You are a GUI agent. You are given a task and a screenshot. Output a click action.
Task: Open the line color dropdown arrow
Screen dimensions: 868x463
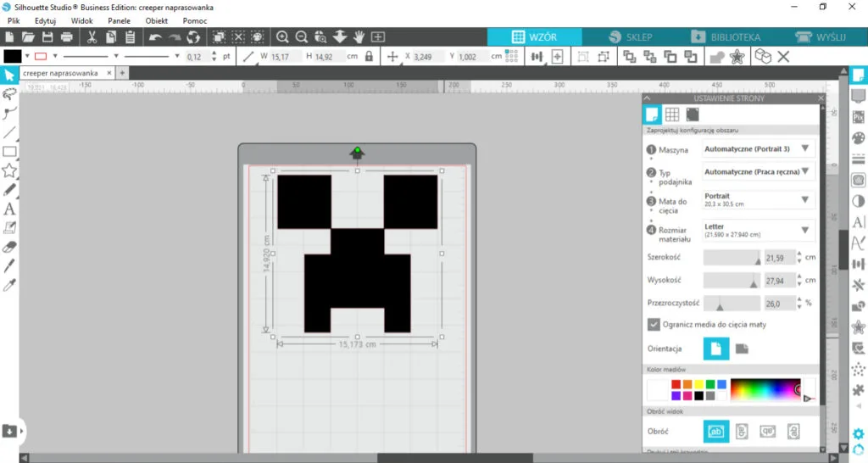(55, 56)
